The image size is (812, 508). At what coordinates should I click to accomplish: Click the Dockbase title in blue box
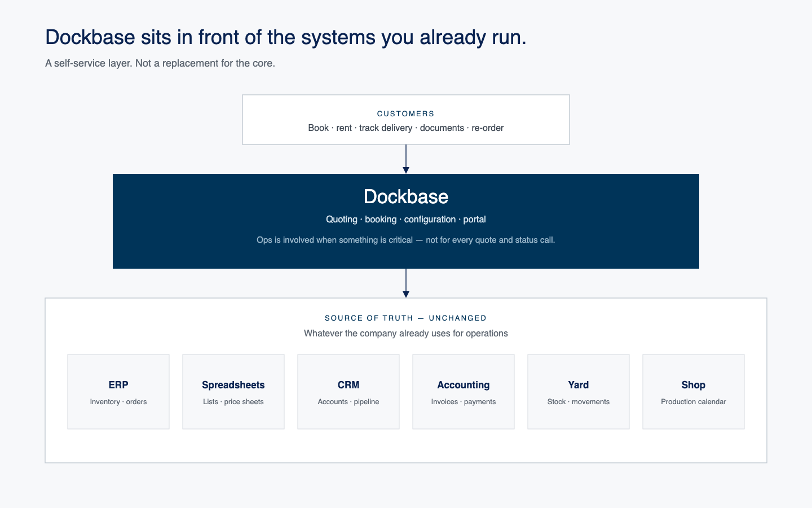point(406,196)
